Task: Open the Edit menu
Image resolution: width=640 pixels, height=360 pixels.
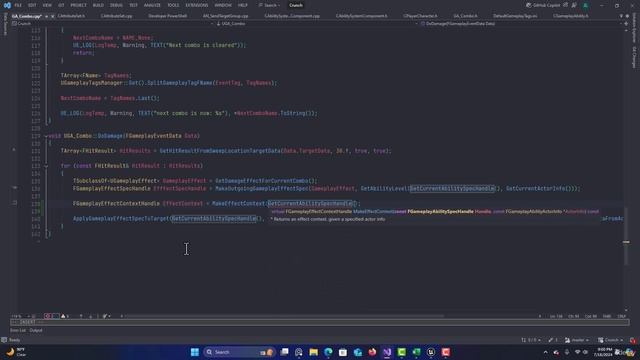Action: pyautogui.click(x=32, y=5)
